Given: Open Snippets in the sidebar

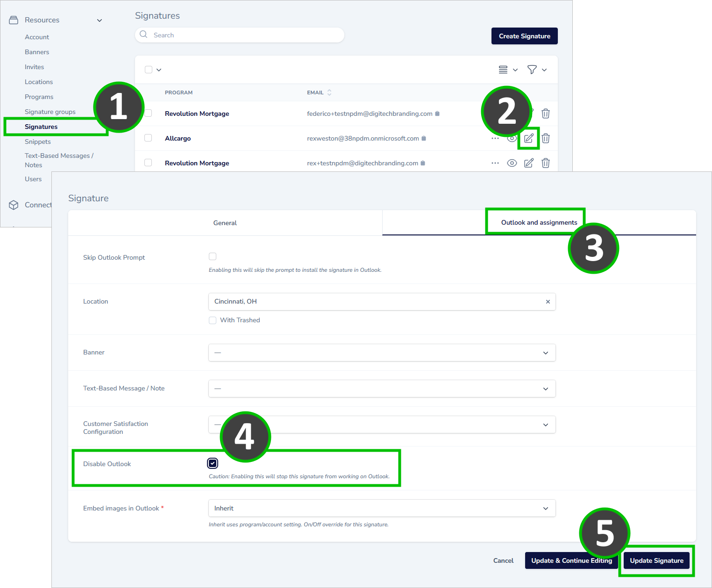Looking at the screenshot, I should click(x=38, y=142).
